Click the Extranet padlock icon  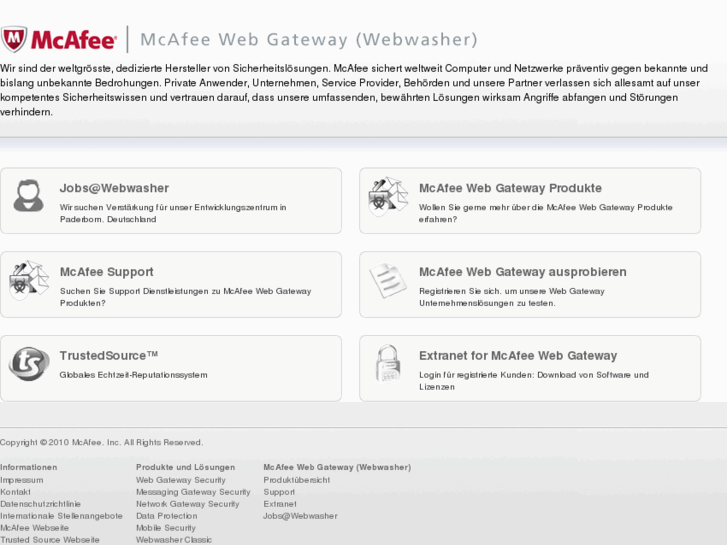[x=388, y=364]
